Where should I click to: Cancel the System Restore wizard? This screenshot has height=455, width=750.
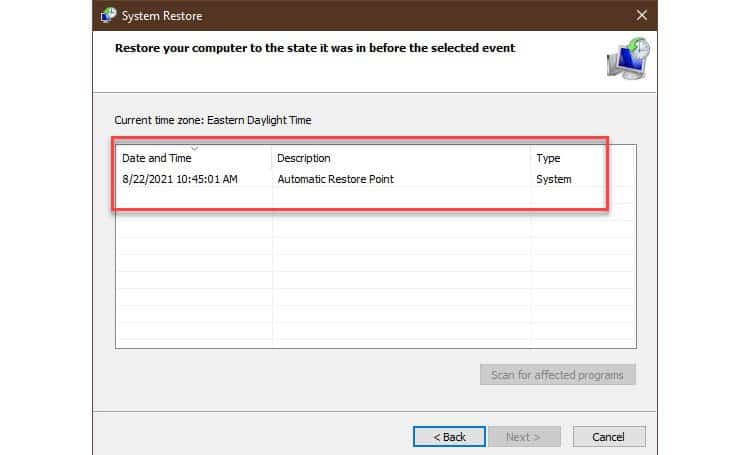[x=609, y=437]
